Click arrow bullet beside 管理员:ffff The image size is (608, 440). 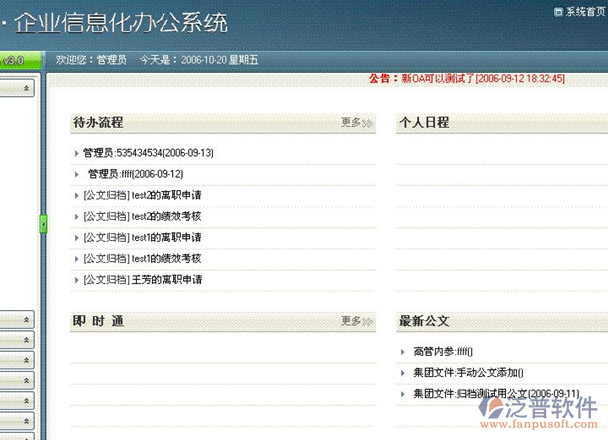(76, 174)
